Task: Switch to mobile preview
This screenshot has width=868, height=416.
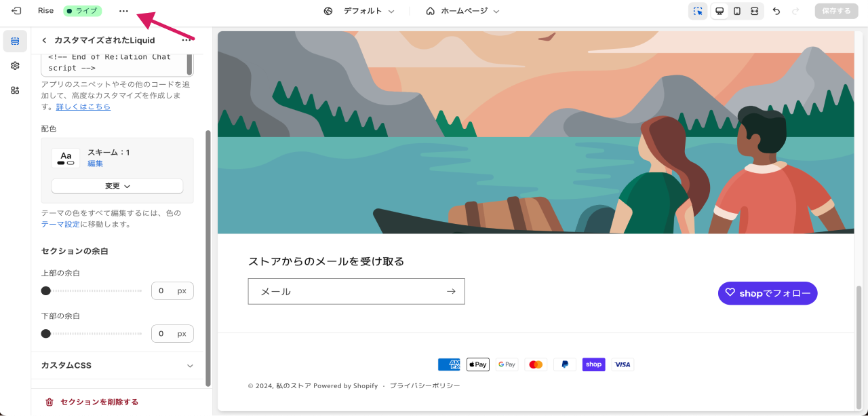Action: click(737, 11)
